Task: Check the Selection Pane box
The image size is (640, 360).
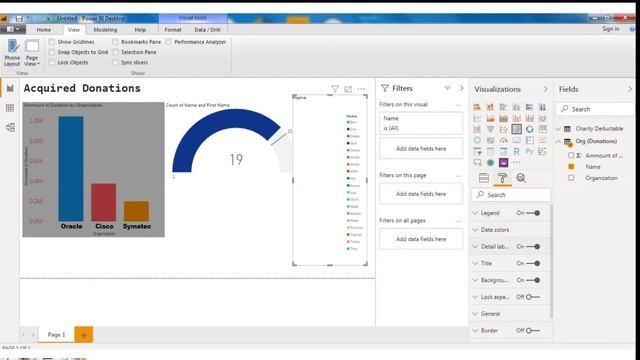Action: [115, 52]
